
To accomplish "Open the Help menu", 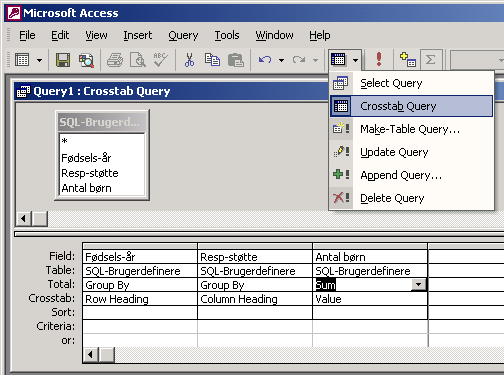I will pyautogui.click(x=320, y=35).
